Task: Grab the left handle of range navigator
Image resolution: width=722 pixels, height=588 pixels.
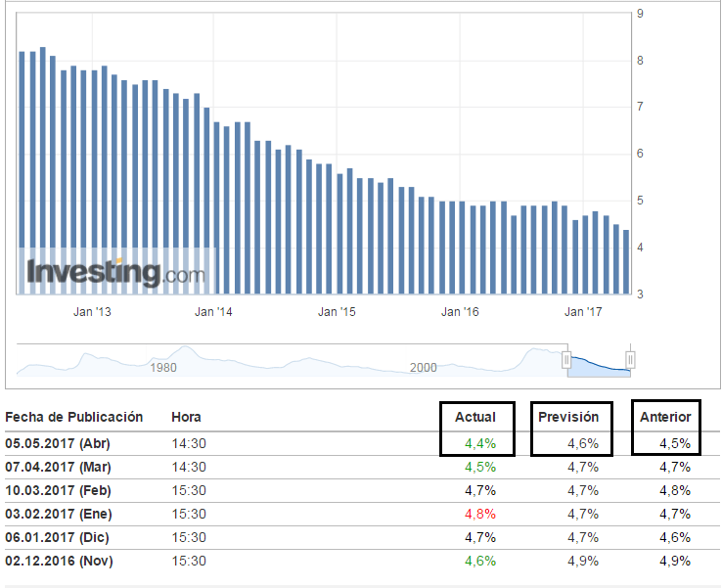Action: click(566, 360)
